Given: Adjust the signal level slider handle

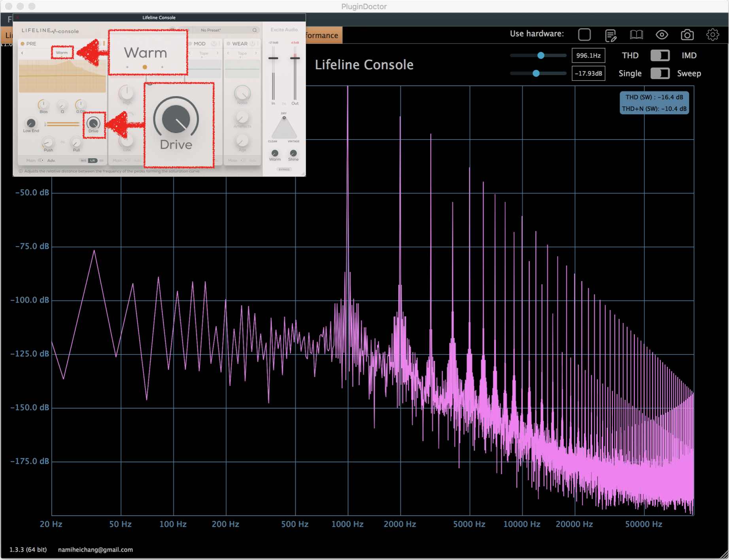Looking at the screenshot, I should pos(536,73).
